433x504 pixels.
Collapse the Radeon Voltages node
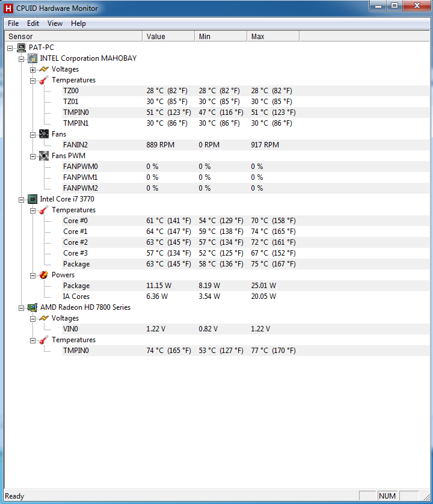(x=33, y=319)
